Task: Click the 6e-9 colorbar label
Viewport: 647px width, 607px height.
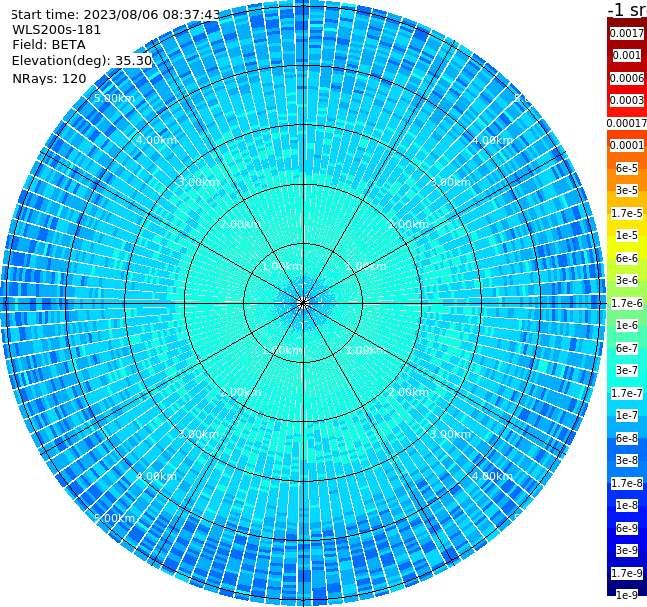Action: tap(627, 528)
